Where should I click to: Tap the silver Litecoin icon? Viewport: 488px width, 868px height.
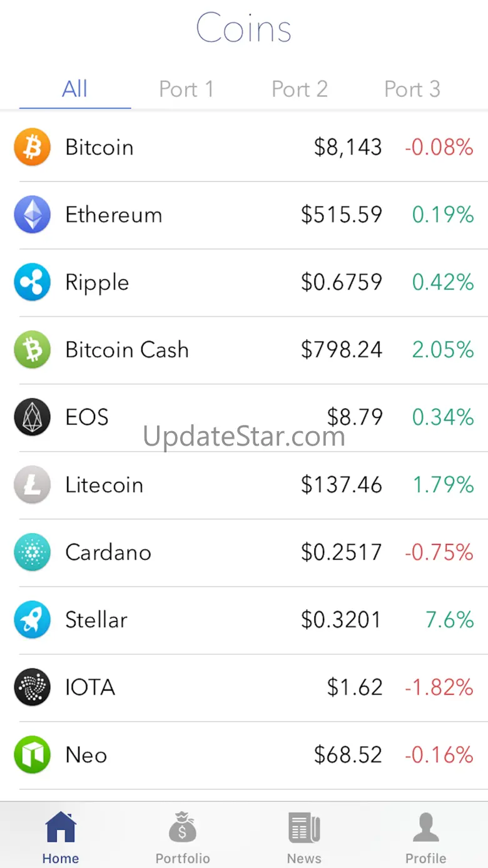tap(32, 485)
